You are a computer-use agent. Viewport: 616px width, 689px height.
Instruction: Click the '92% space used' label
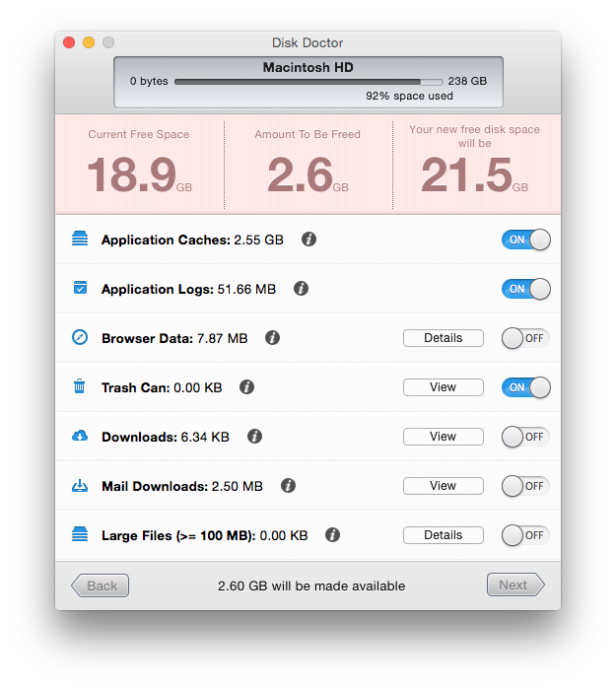point(409,96)
